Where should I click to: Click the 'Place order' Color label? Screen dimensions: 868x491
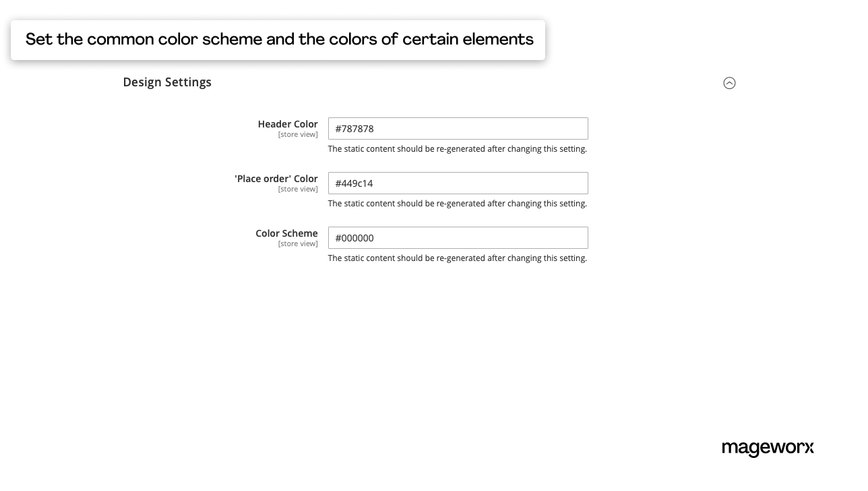click(276, 179)
